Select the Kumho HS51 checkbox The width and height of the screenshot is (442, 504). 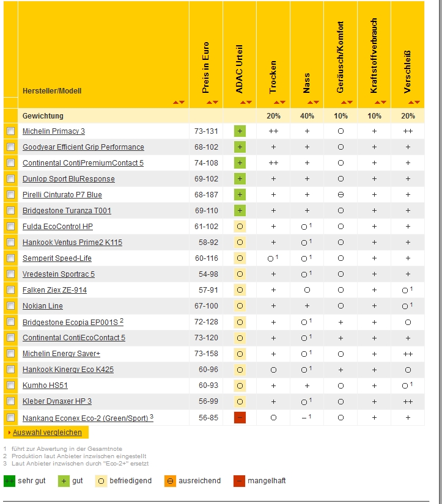click(10, 385)
